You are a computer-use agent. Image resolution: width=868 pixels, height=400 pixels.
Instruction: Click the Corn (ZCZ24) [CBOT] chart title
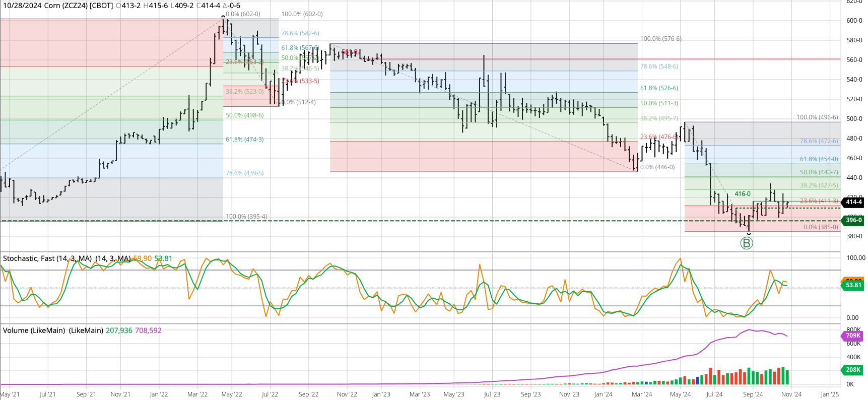coord(57,6)
